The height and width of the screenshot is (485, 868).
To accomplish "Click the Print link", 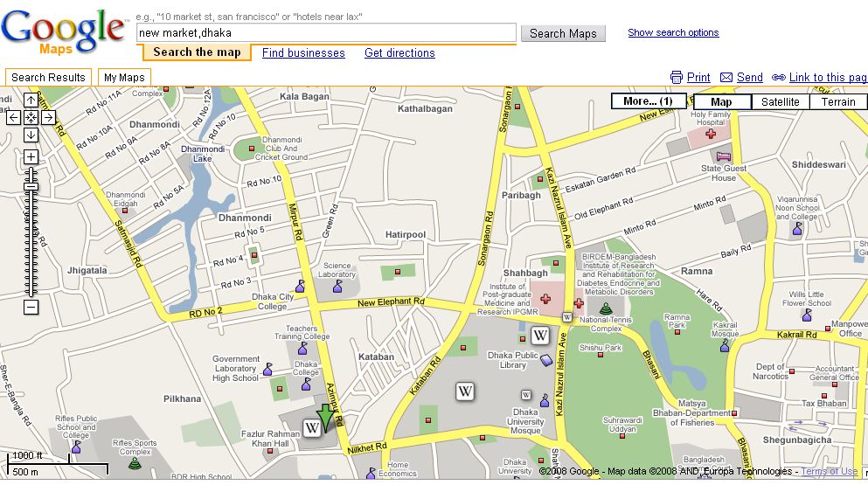I will pos(698,78).
